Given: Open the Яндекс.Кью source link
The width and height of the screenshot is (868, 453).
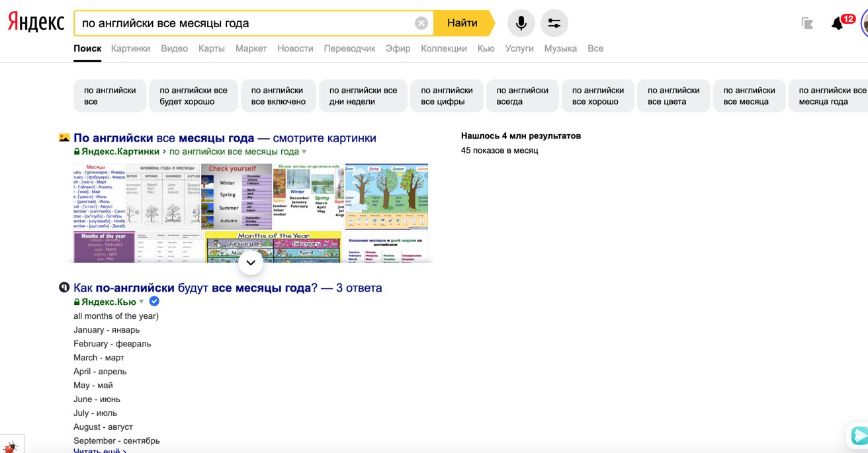Looking at the screenshot, I should 108,302.
